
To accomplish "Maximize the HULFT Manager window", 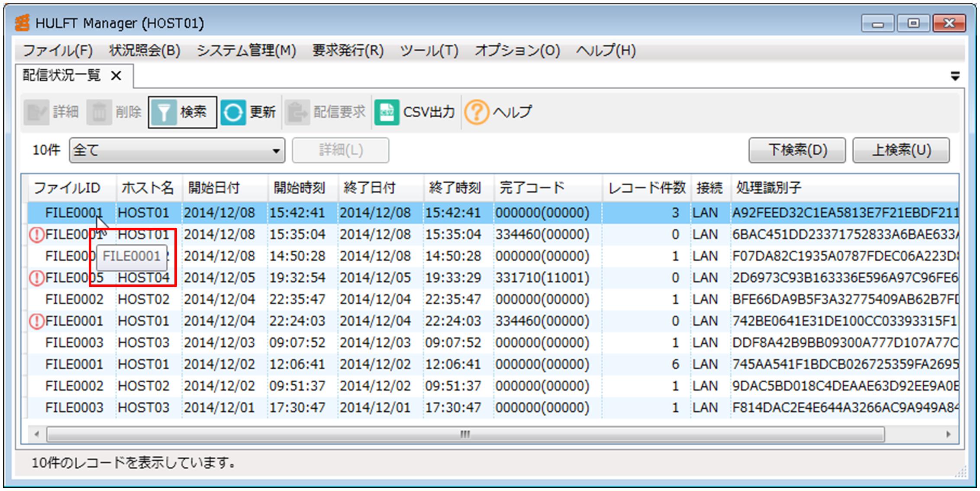I will pyautogui.click(x=913, y=23).
